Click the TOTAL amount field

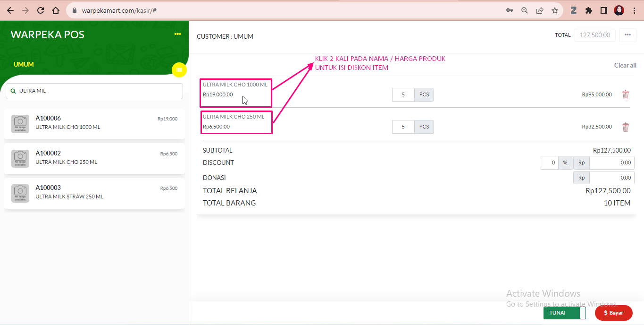[x=594, y=35]
